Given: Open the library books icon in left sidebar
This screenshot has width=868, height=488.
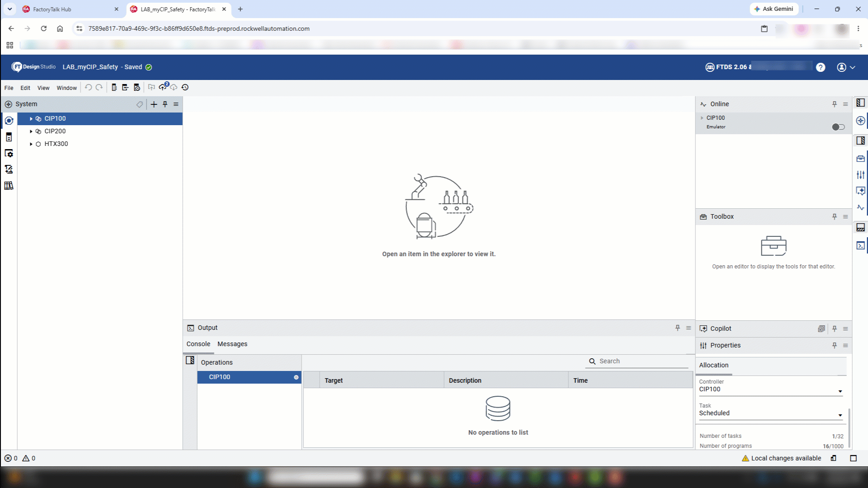Looking at the screenshot, I should click(x=9, y=186).
